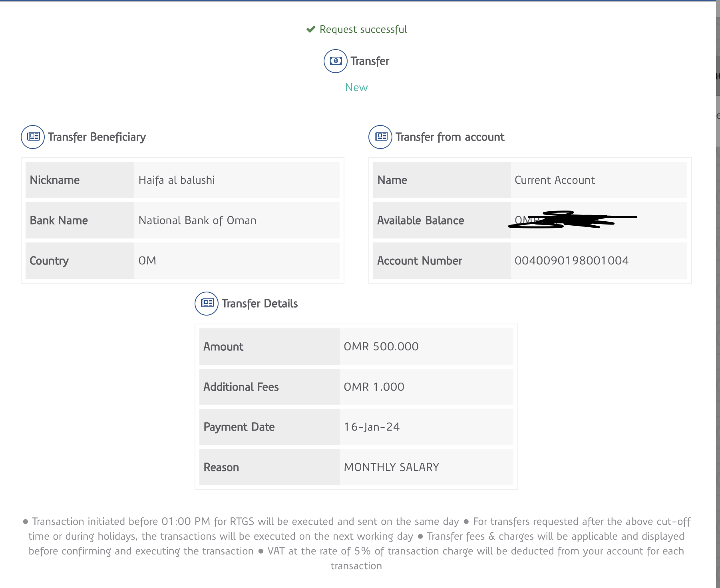Click the Request successful message text
Image resolution: width=720 pixels, height=588 pixels.
point(363,30)
